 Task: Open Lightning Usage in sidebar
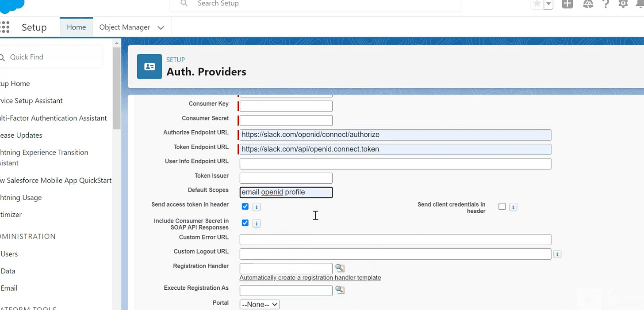pyautogui.click(x=21, y=197)
